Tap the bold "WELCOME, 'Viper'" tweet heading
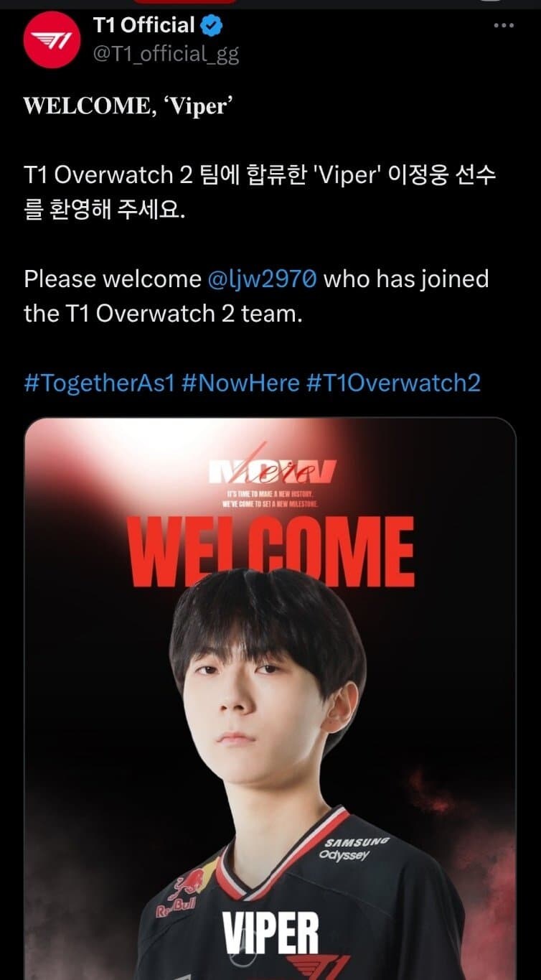The height and width of the screenshot is (980, 541). coord(130,106)
